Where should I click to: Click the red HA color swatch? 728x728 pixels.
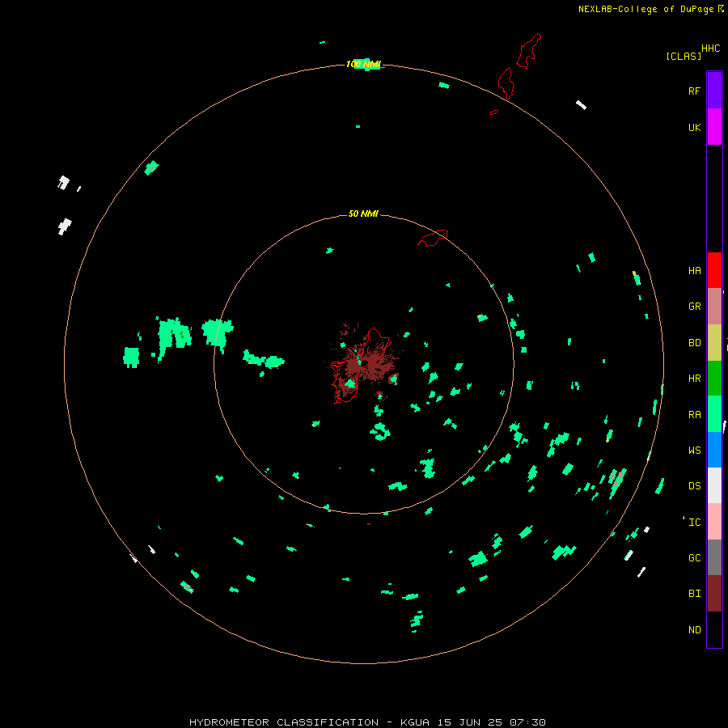click(714, 270)
